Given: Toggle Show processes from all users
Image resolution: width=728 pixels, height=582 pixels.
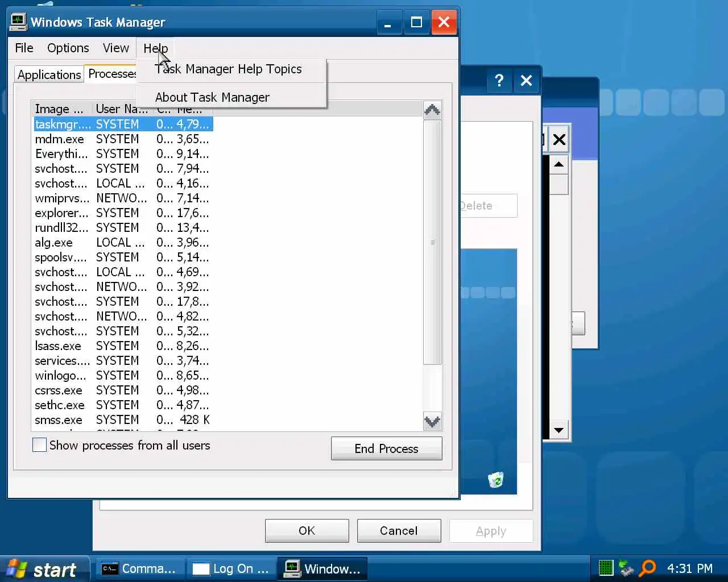Looking at the screenshot, I should point(39,445).
